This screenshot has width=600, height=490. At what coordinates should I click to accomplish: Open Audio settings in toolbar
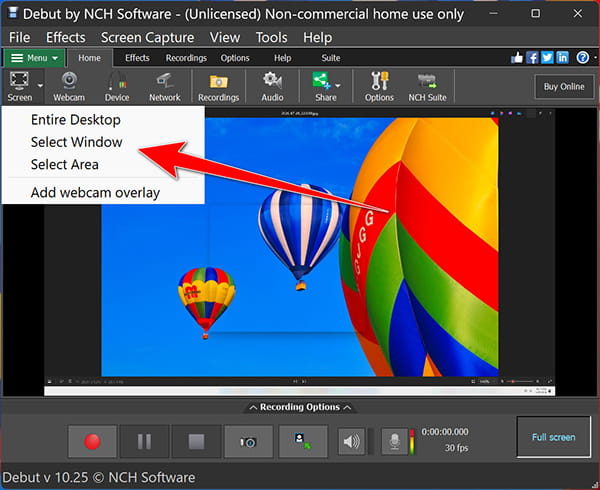pos(272,86)
